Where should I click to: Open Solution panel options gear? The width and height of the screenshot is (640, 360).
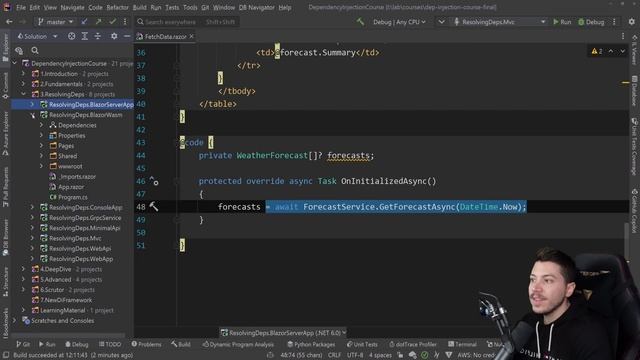pyautogui.click(x=114, y=36)
